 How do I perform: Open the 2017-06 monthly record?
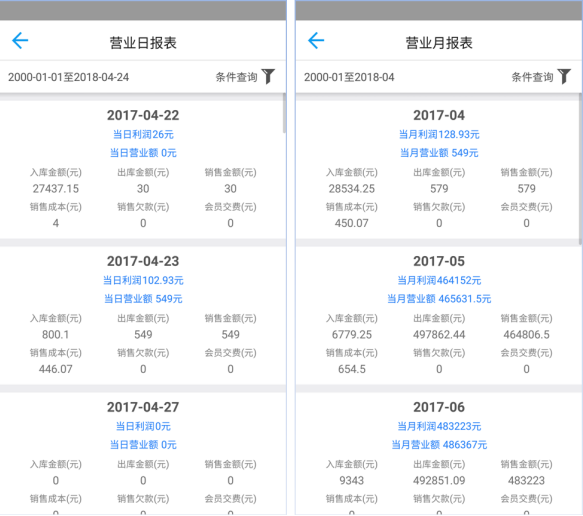pos(439,454)
